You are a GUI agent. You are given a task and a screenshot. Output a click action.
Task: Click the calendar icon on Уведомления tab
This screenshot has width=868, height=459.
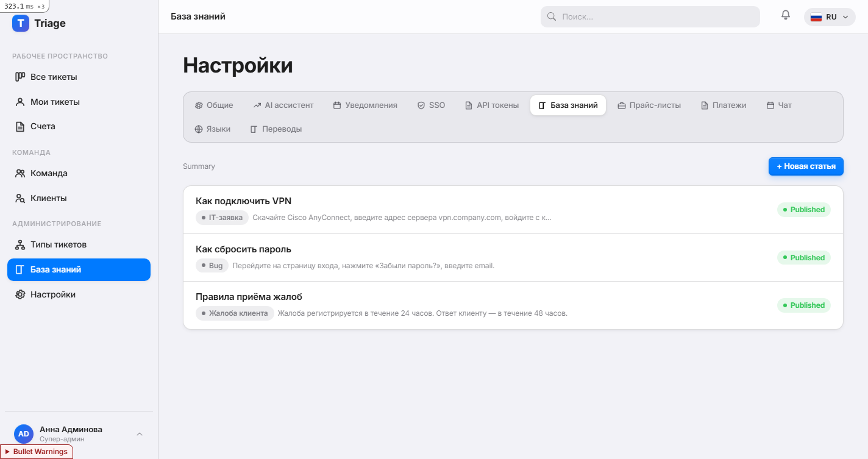[337, 105]
